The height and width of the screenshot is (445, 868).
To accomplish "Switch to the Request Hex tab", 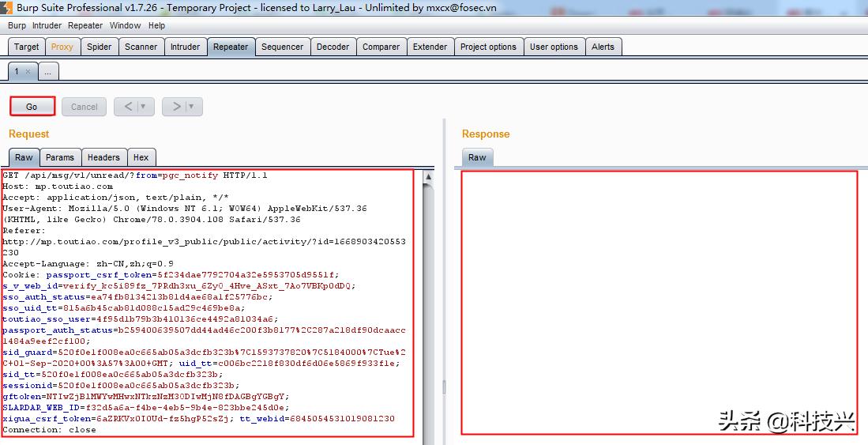I will (x=141, y=157).
